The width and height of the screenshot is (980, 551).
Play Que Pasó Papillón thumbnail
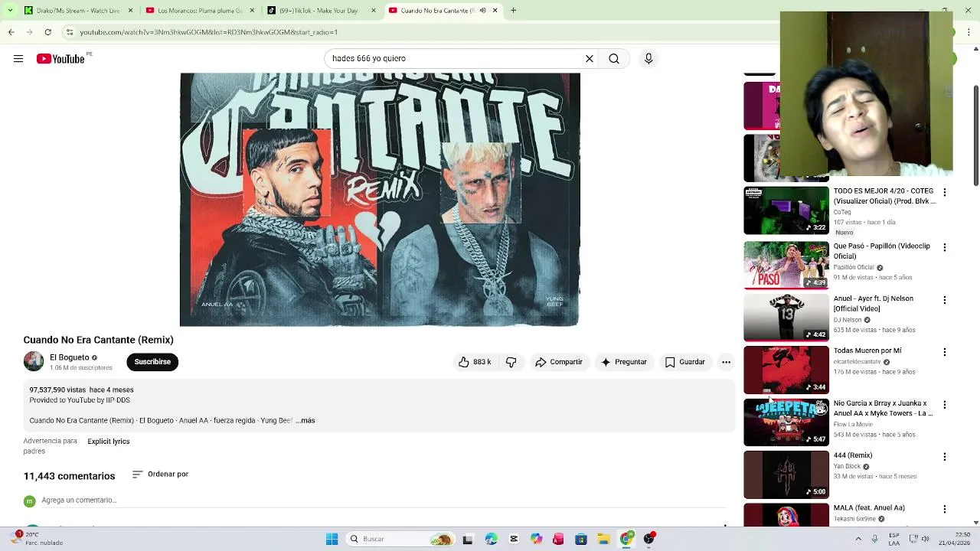click(x=786, y=265)
